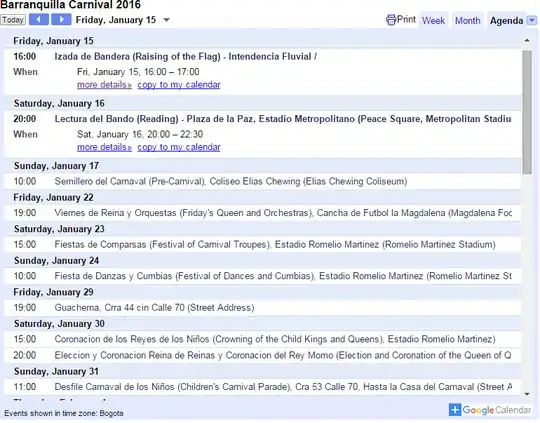The width and height of the screenshot is (540, 423).
Task: Expand Semillero del Carnaval event
Action: pyautogui.click(x=262, y=182)
